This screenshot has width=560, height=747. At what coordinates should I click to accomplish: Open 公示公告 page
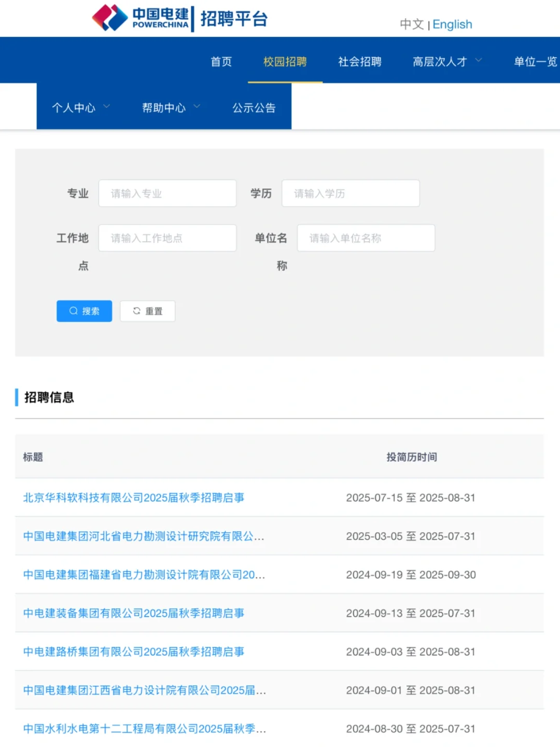tap(254, 108)
